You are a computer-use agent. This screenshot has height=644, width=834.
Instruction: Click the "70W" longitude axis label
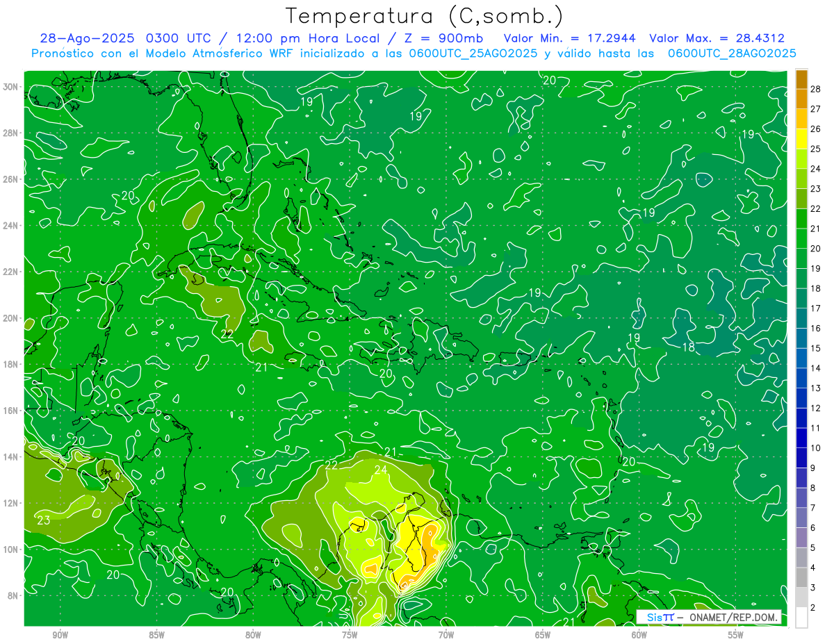(x=446, y=635)
